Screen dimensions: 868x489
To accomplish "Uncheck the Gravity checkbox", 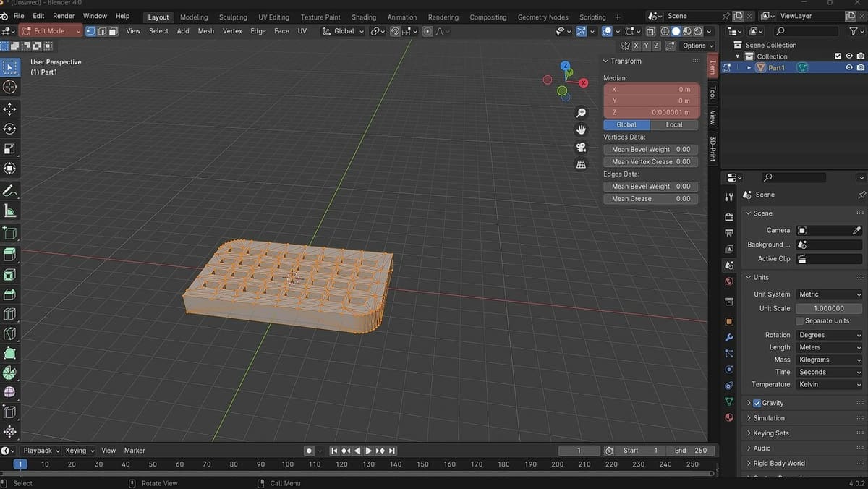I will (757, 403).
